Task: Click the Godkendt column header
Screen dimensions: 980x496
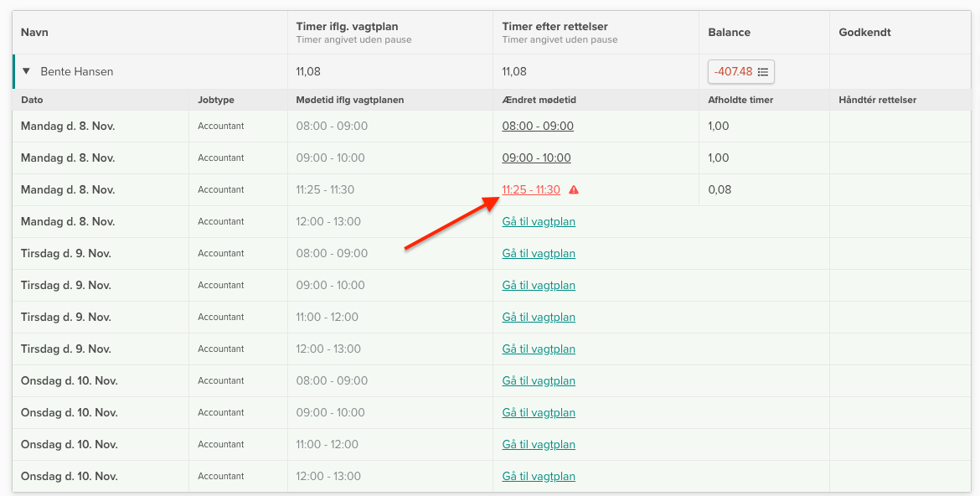Action: tap(864, 32)
